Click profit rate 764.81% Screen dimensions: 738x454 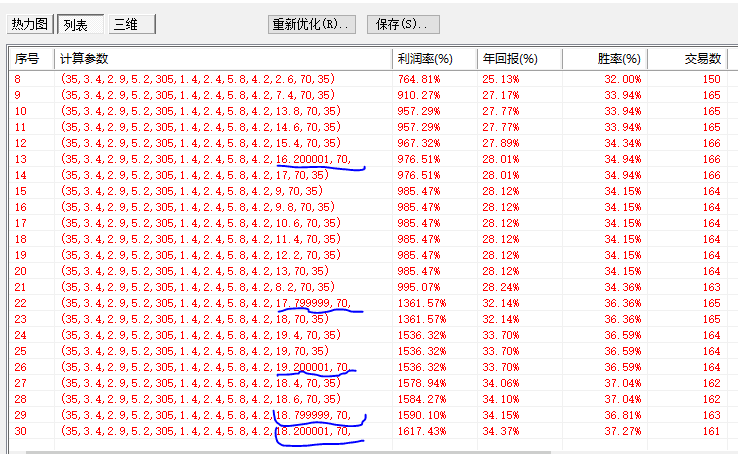coord(419,79)
